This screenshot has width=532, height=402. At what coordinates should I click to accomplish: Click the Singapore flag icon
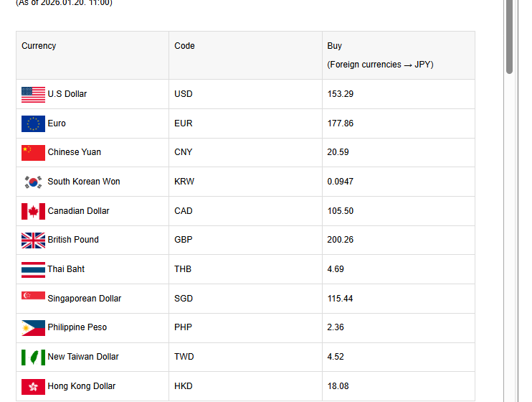click(x=33, y=296)
